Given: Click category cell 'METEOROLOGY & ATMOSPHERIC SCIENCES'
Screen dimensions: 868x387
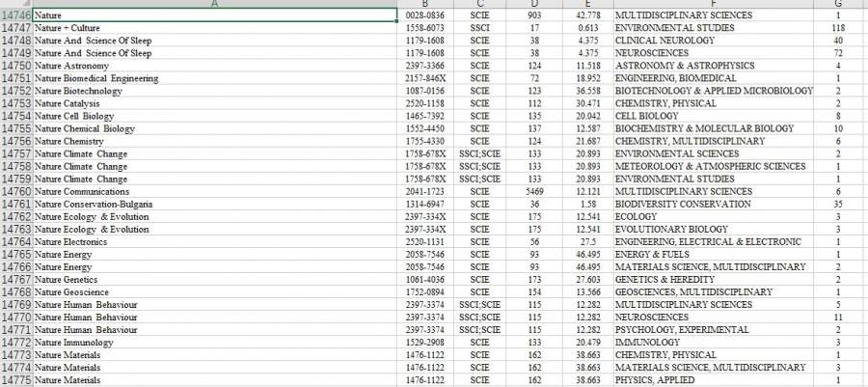Looking at the screenshot, I should (714, 167).
